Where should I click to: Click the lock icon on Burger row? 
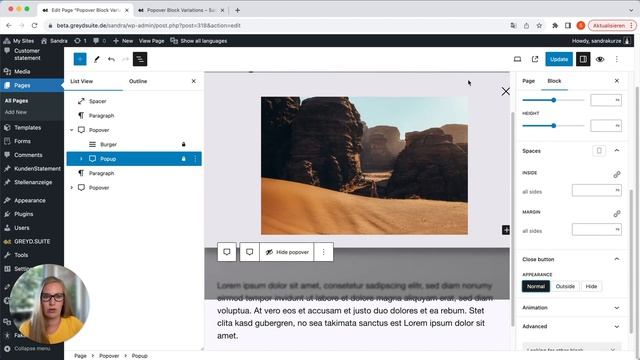coord(184,144)
